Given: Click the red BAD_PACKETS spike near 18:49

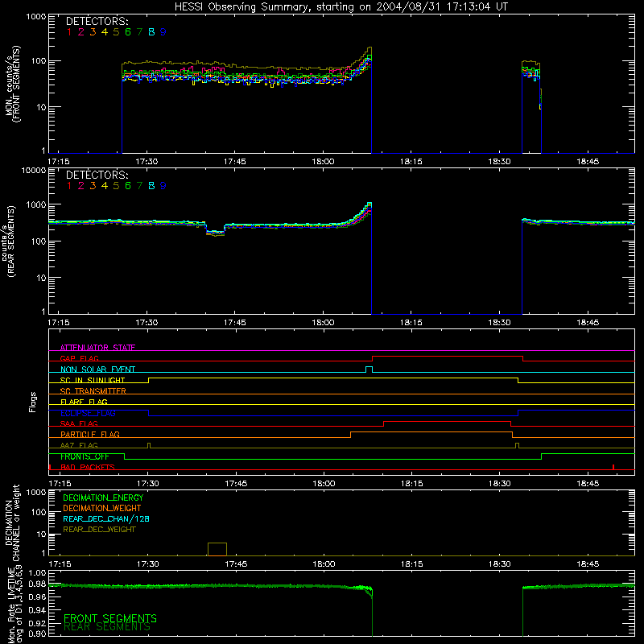Looking at the screenshot, I should (x=613, y=467).
